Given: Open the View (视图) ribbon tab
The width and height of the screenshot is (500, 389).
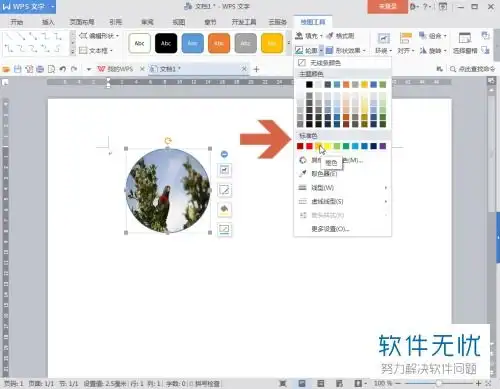Looking at the screenshot, I should coord(179,22).
